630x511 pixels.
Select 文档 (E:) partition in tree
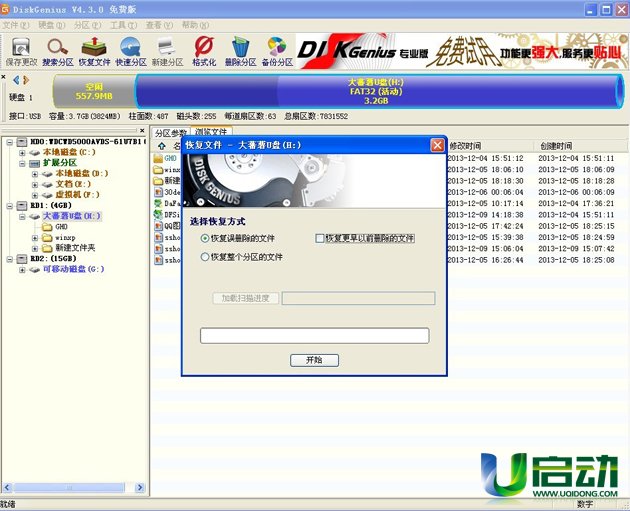point(73,184)
